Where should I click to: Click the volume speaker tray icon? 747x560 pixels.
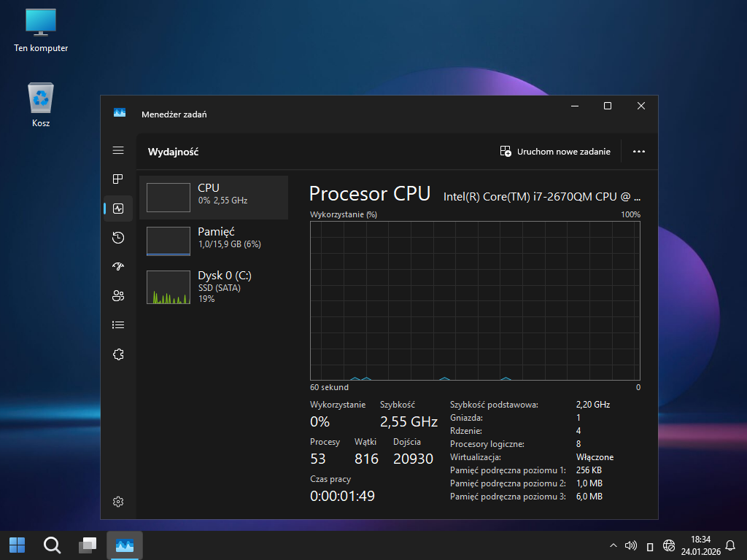click(x=631, y=545)
